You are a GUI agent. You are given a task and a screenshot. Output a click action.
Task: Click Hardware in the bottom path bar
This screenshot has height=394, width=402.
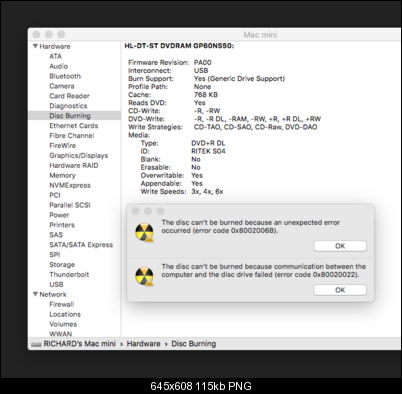coord(143,344)
